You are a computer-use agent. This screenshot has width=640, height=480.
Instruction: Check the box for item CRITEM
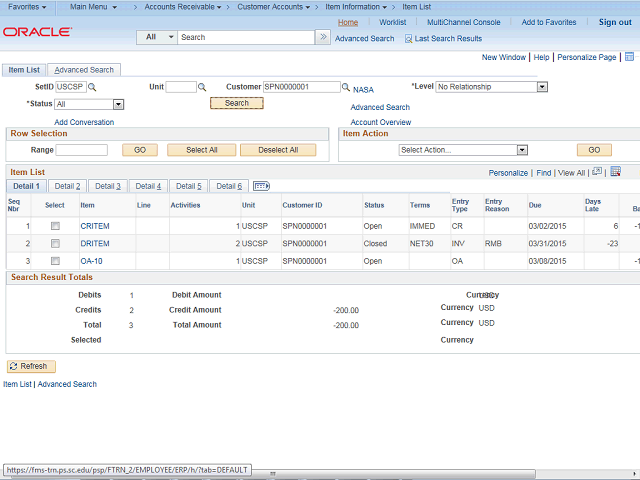pos(55,226)
